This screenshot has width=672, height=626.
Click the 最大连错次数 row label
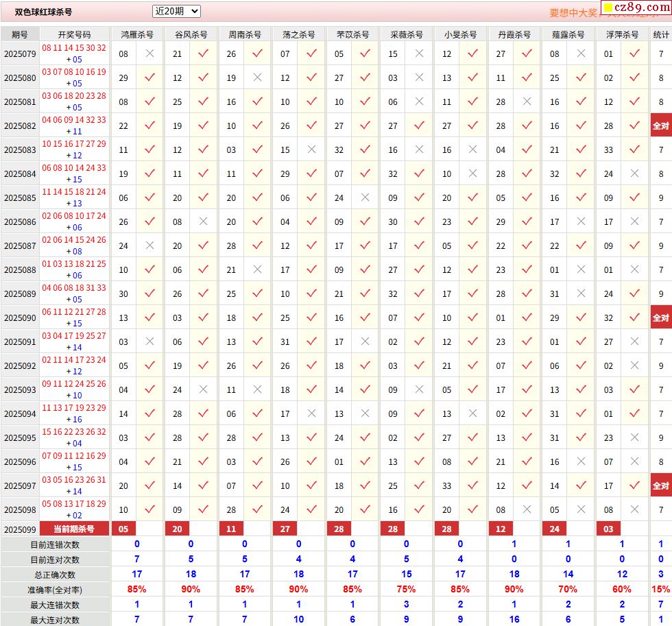pyautogui.click(x=55, y=605)
